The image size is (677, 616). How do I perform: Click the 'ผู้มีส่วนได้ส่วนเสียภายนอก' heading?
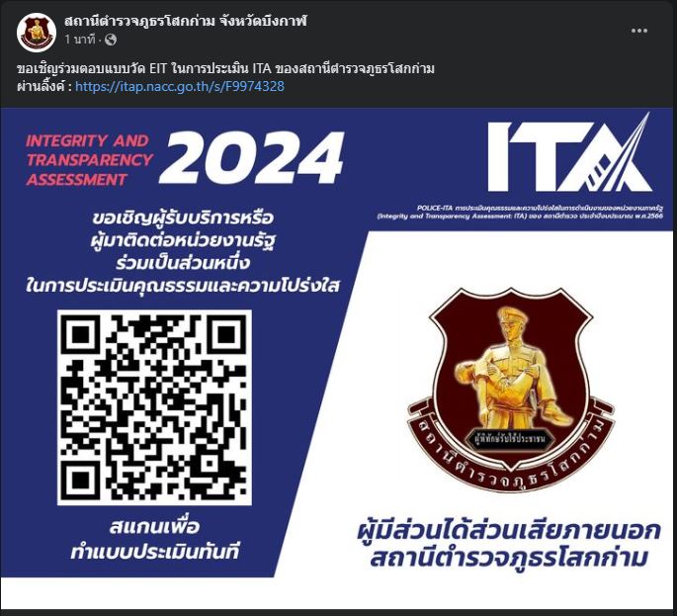[x=509, y=531]
